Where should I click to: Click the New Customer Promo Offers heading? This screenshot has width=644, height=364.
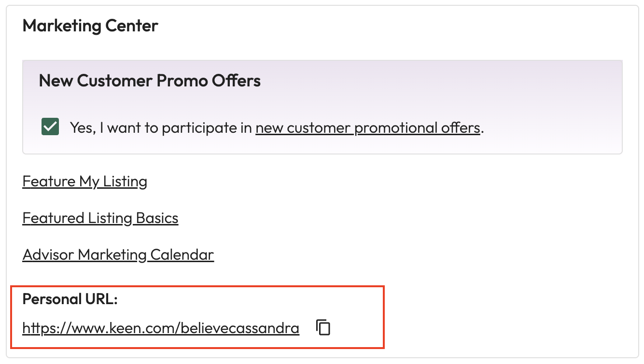click(x=150, y=81)
